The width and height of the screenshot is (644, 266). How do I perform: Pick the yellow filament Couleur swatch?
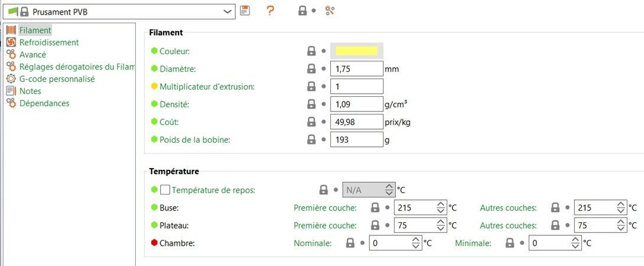(x=356, y=51)
